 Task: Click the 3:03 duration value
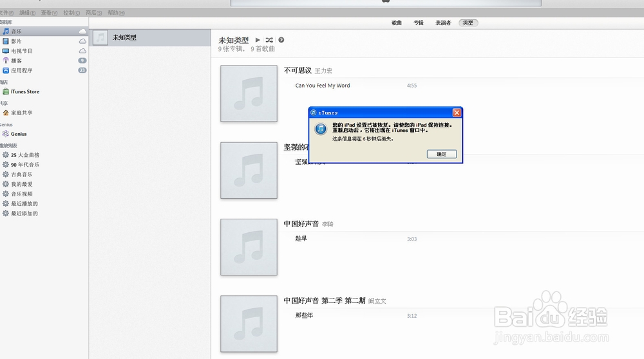[x=412, y=239]
